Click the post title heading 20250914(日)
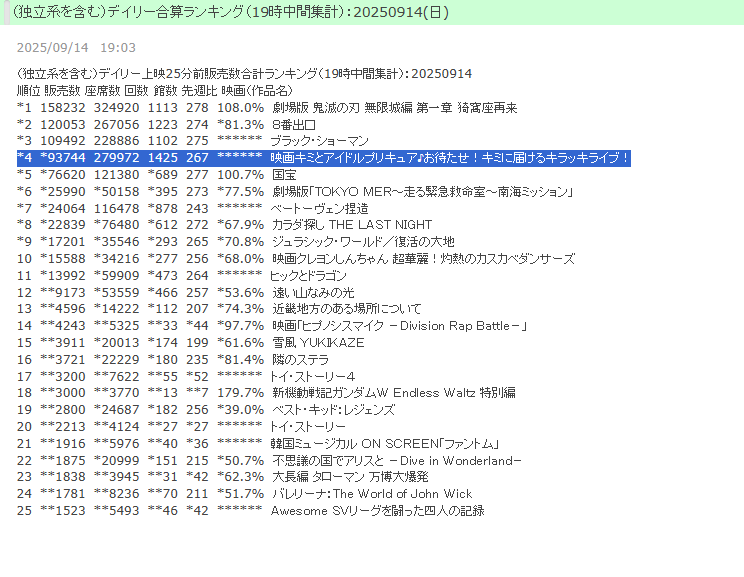Screen dimensions: 744x577 tap(230, 12)
